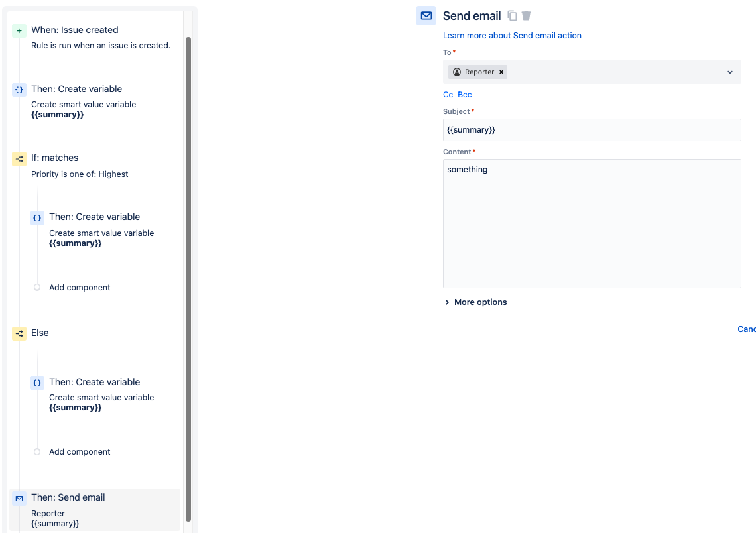This screenshot has height=533, width=756.
Task: Remove the Reporter recipient chip
Action: [501, 72]
